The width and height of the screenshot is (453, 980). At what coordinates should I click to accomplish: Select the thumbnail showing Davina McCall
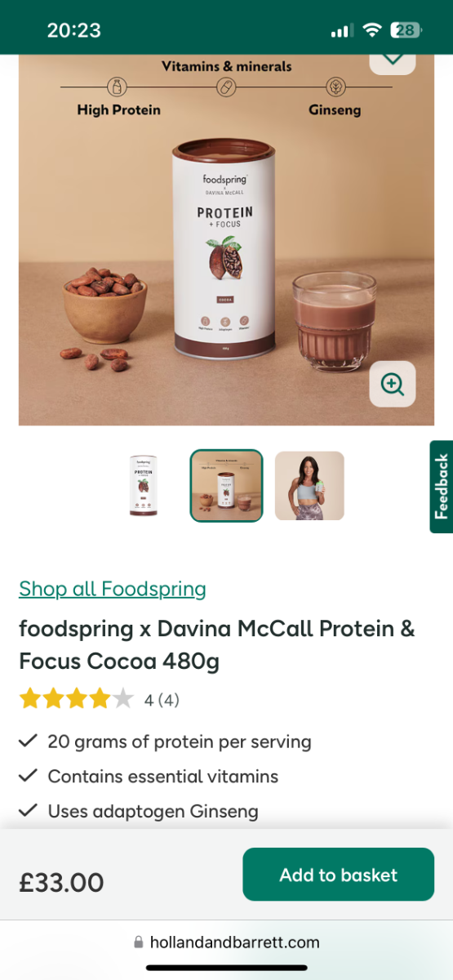pos(309,486)
